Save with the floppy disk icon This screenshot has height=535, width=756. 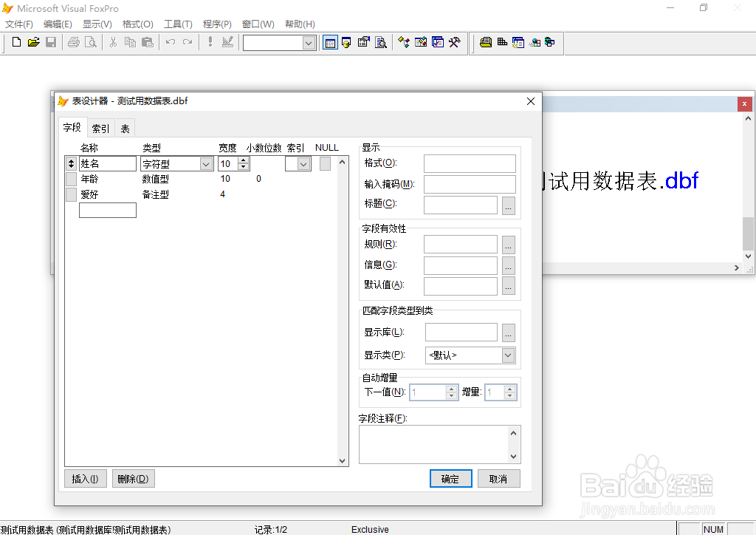point(51,42)
